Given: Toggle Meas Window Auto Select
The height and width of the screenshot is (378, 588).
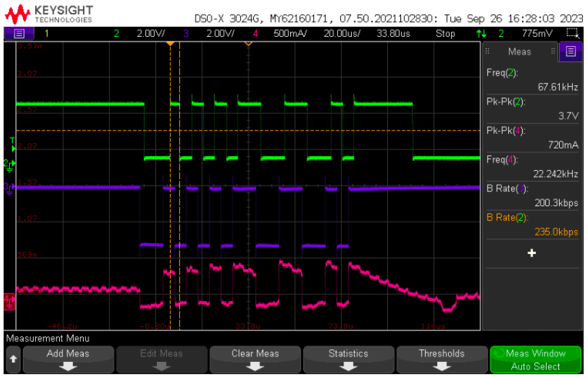Looking at the screenshot, I should [x=535, y=359].
